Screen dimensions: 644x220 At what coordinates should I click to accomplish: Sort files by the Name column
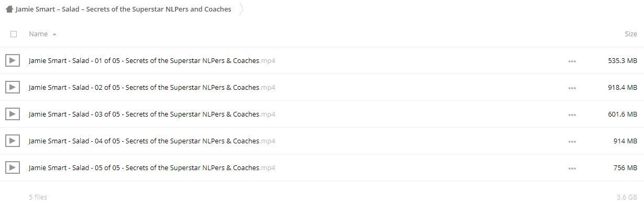[x=38, y=34]
